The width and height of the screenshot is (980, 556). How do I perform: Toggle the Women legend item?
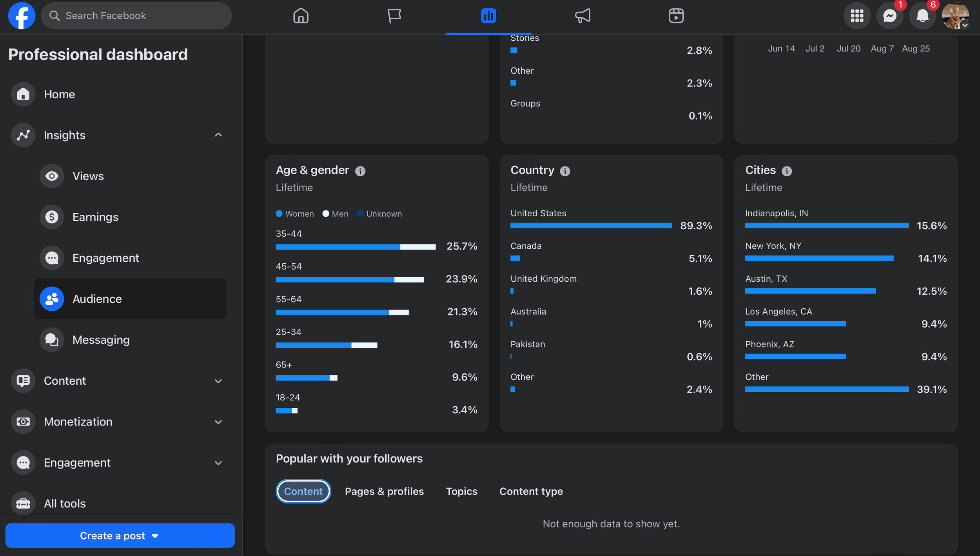(x=295, y=214)
